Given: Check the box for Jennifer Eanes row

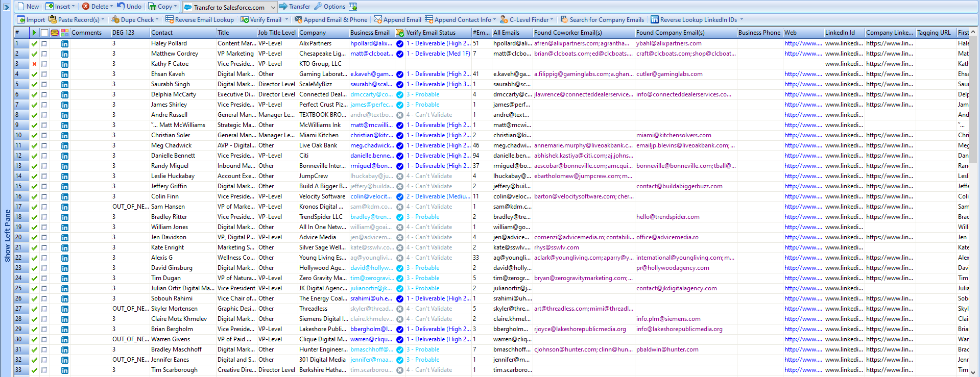Looking at the screenshot, I should point(44,360).
